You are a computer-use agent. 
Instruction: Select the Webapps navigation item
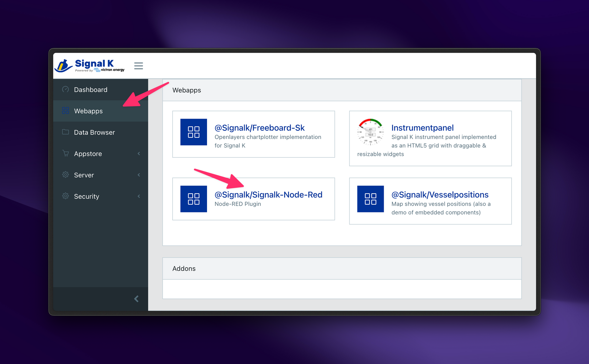point(88,111)
